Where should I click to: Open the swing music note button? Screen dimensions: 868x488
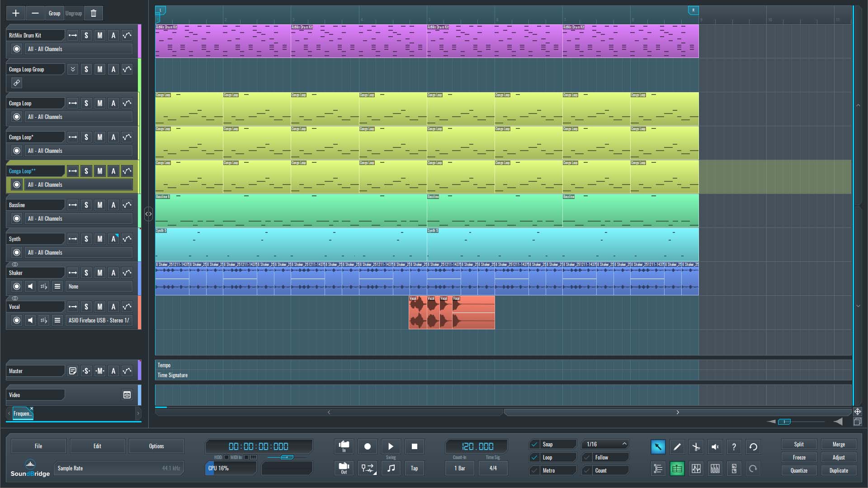(391, 468)
